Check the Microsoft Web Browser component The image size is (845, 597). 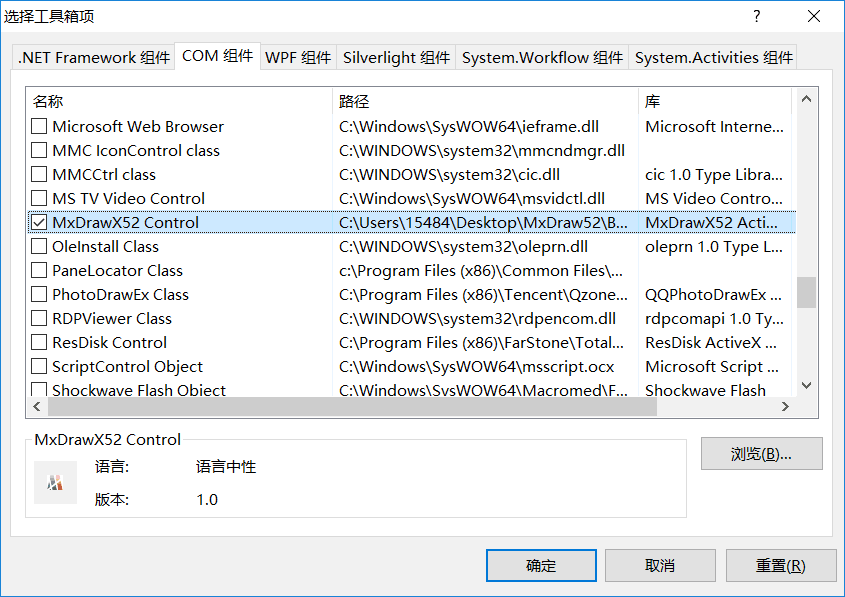coord(39,126)
